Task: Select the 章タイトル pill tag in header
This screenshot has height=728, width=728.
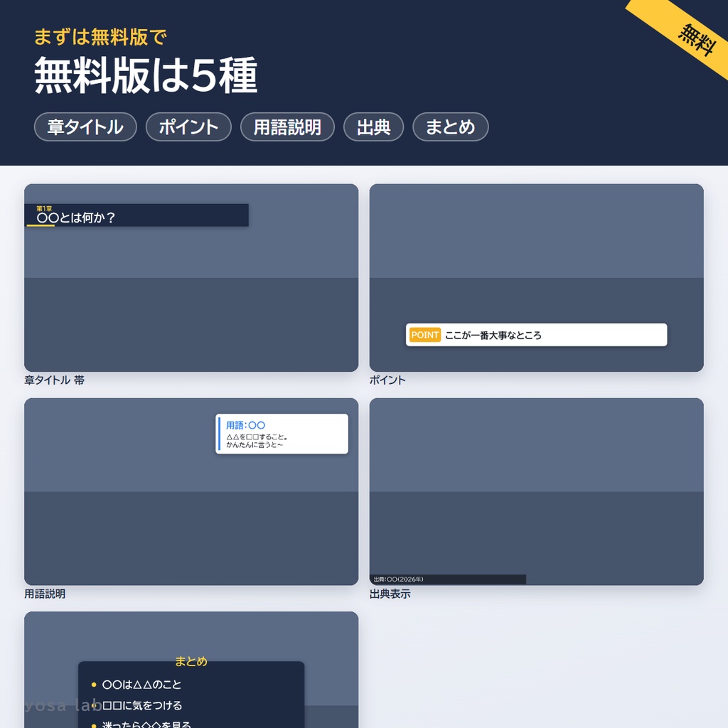Action: [x=85, y=127]
